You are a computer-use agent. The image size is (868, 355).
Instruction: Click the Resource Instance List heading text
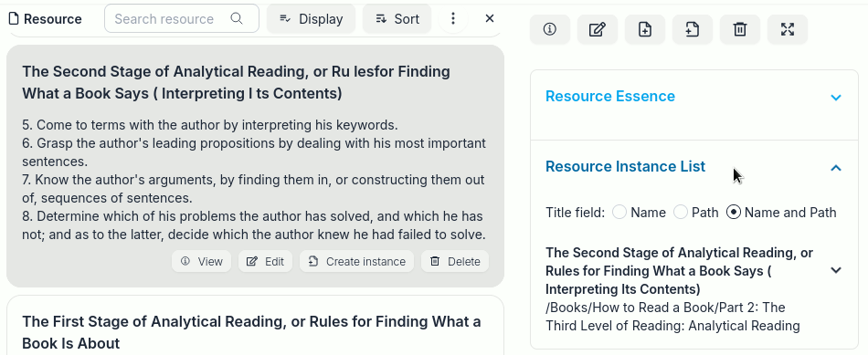pyautogui.click(x=626, y=166)
